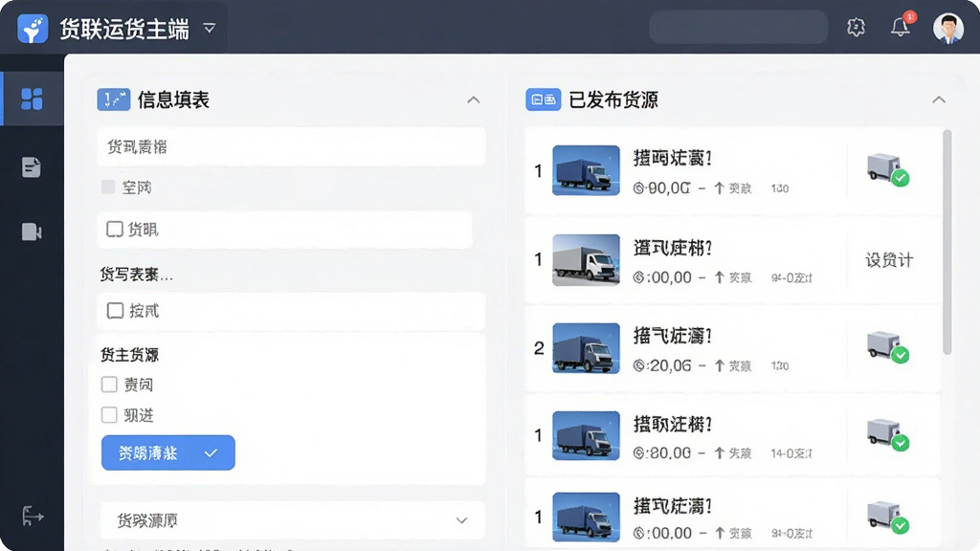Click the truck status icon for the 20,06 listing
980x551 pixels.
point(888,346)
